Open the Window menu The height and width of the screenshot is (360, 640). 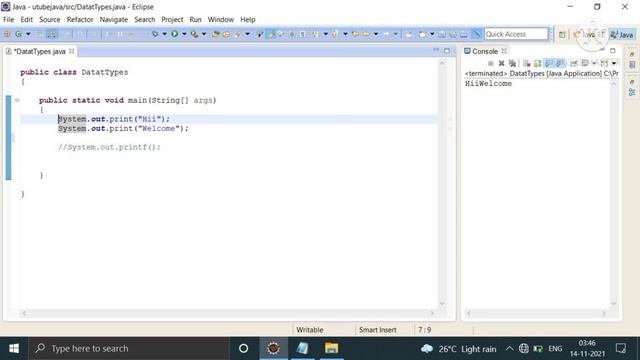(x=220, y=20)
